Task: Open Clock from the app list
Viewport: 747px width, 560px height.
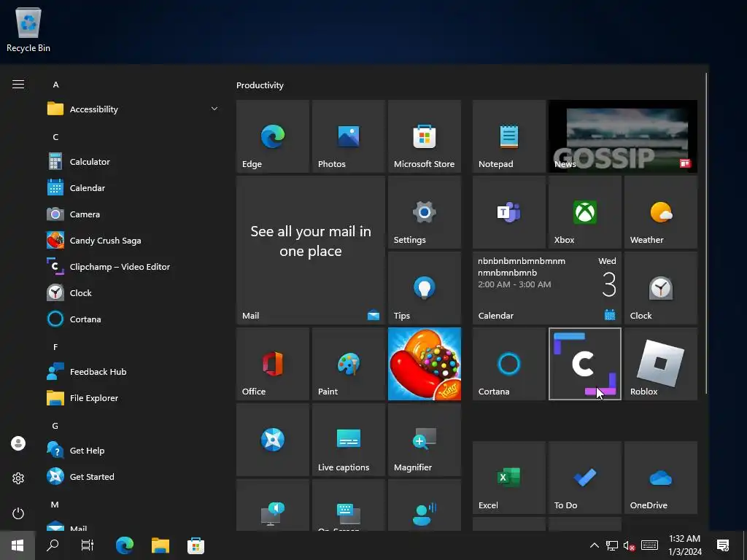Action: pos(134,292)
